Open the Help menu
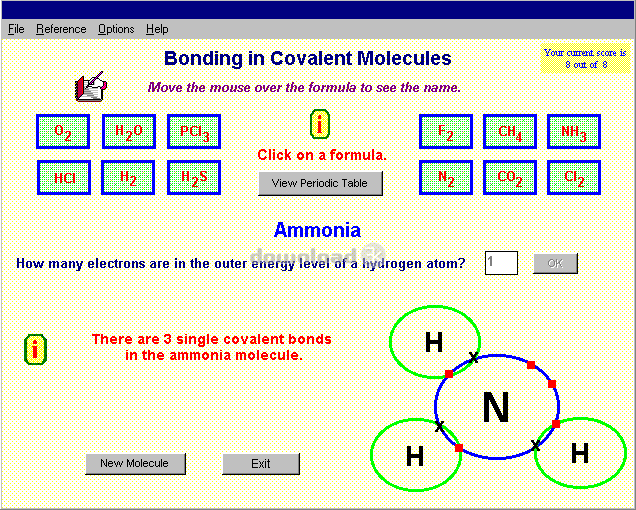 [157, 29]
